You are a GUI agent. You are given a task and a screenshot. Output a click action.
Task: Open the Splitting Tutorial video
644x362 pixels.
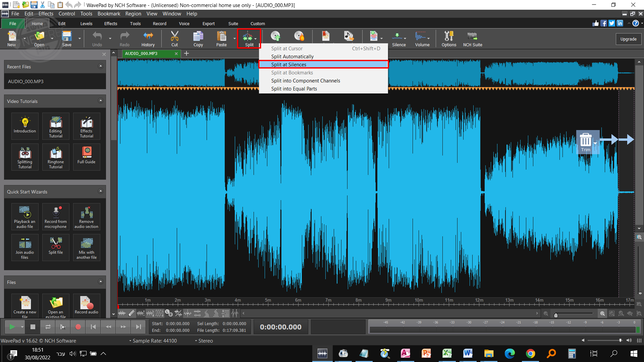pyautogui.click(x=25, y=157)
